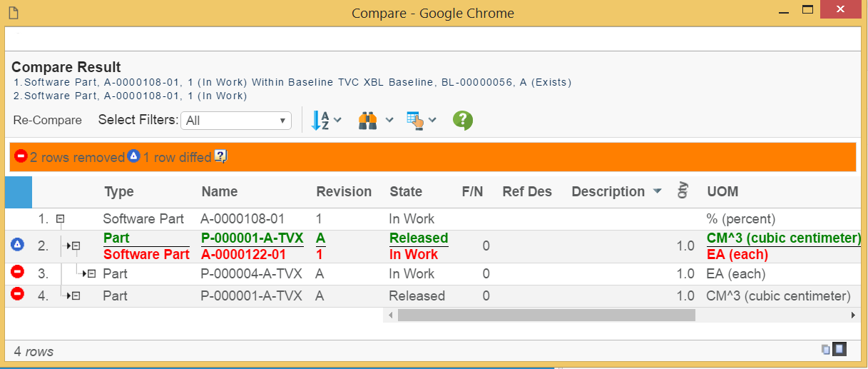Screen dimensions: 868x369
Task: Click the blue diffed icon on row 2
Action: coord(18,245)
